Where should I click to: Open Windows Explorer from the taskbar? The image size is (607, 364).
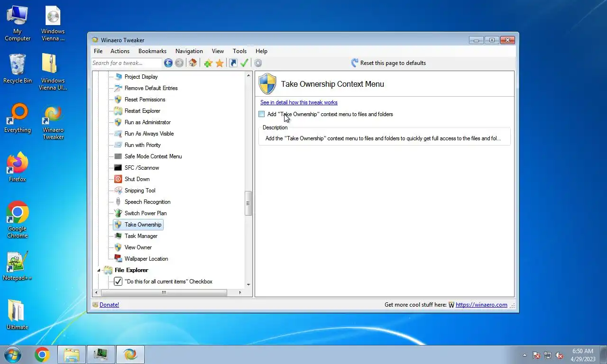(72, 355)
